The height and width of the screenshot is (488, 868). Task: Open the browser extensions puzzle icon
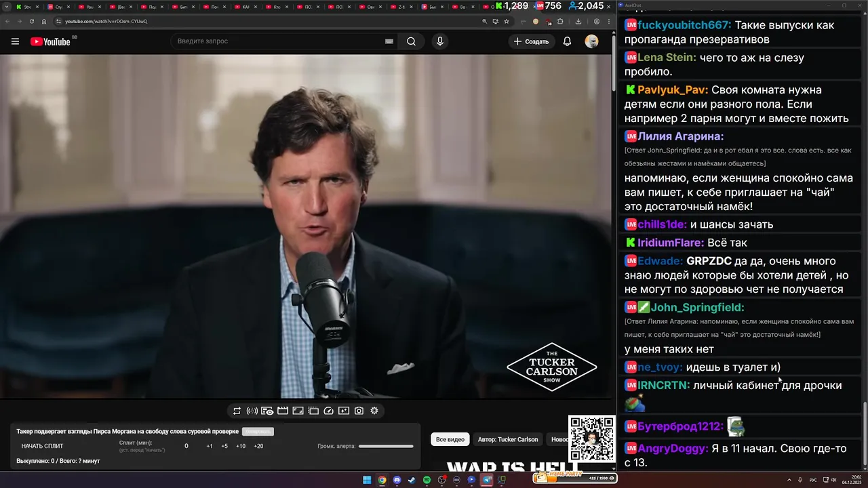(x=560, y=21)
